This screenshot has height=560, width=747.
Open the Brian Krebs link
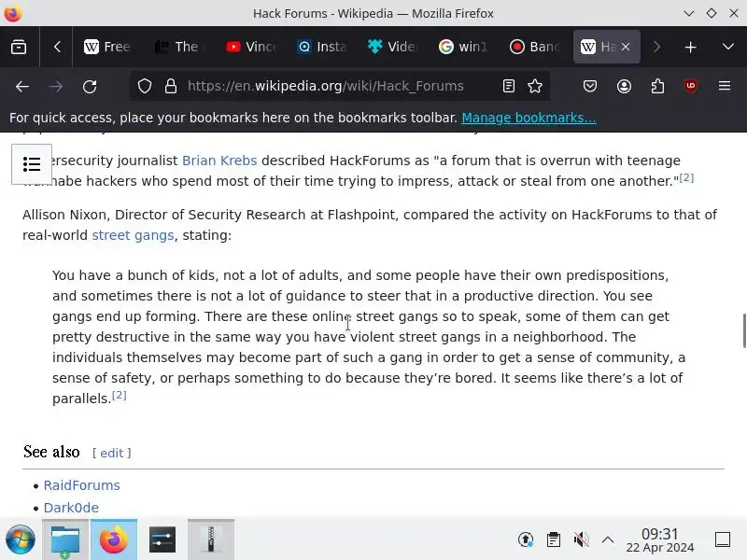[219, 161]
